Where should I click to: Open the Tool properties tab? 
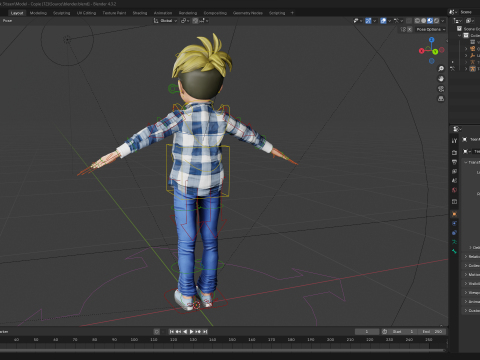tap(454, 141)
